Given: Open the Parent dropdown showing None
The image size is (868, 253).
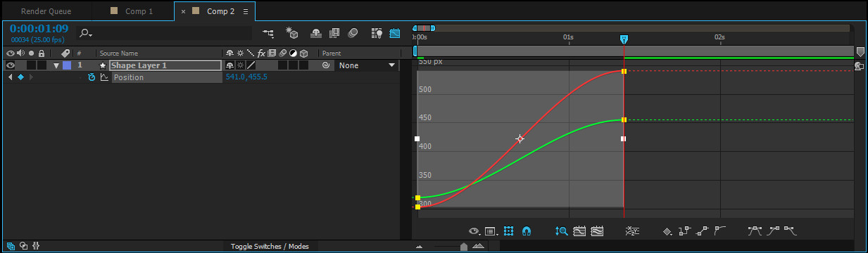Looking at the screenshot, I should point(367,65).
